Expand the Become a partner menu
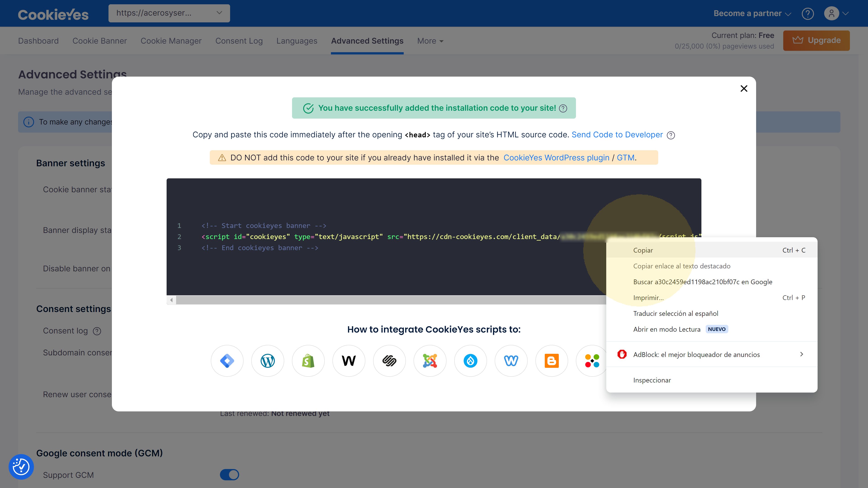 [752, 14]
